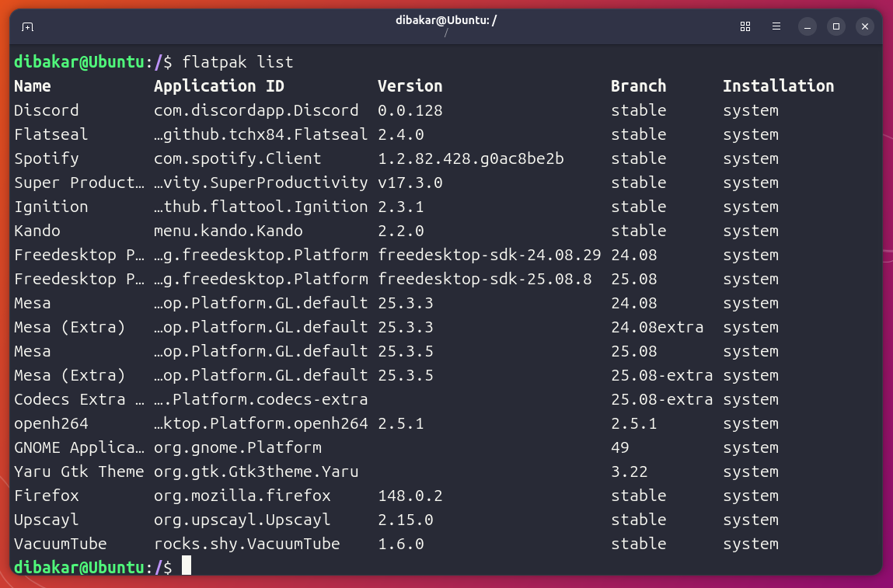
Task: Click the Version column header
Action: 410,86
